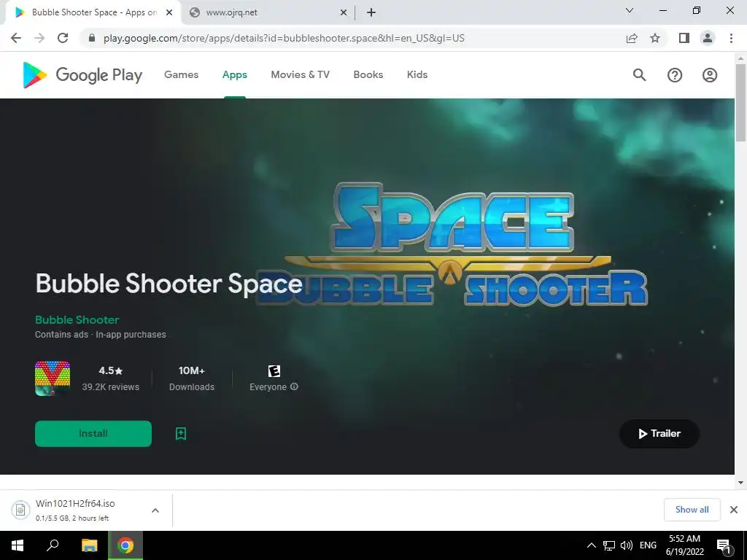
Task: Open Bubble Shooter developer link
Action: (x=77, y=319)
